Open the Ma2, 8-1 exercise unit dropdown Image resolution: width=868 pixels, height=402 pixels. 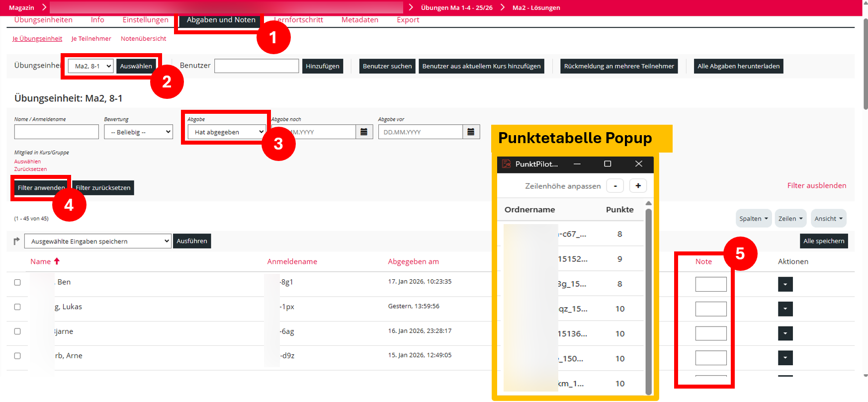(x=91, y=66)
